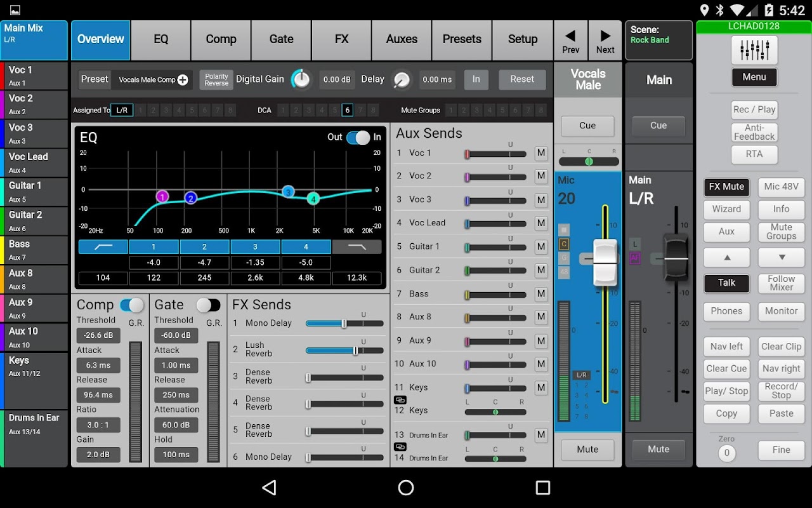Open the Auxes tab
The height and width of the screenshot is (508, 812).
click(402, 40)
